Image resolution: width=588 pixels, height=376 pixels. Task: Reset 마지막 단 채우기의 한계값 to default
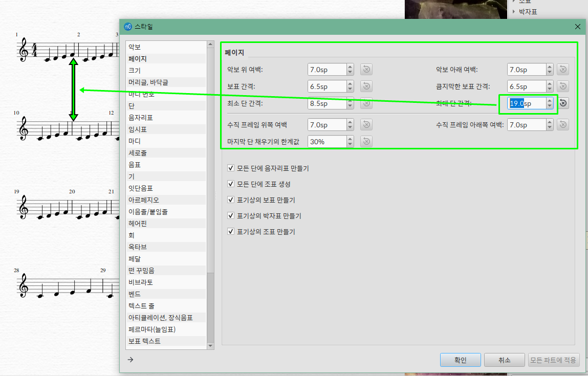click(366, 141)
